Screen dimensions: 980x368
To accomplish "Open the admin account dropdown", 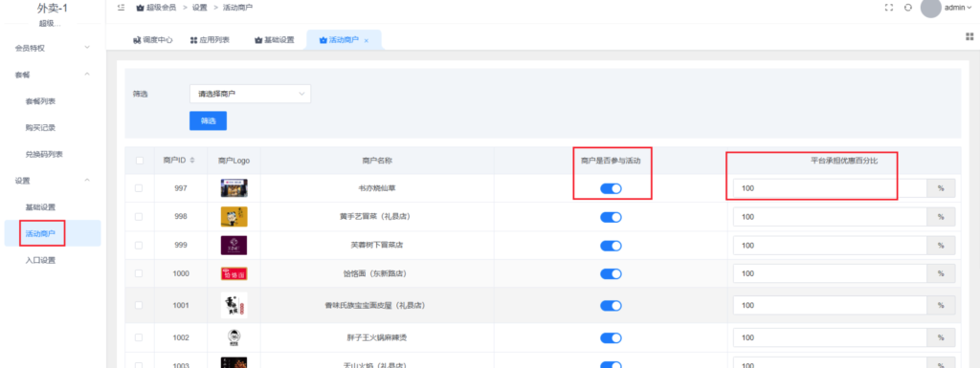I will [x=957, y=8].
